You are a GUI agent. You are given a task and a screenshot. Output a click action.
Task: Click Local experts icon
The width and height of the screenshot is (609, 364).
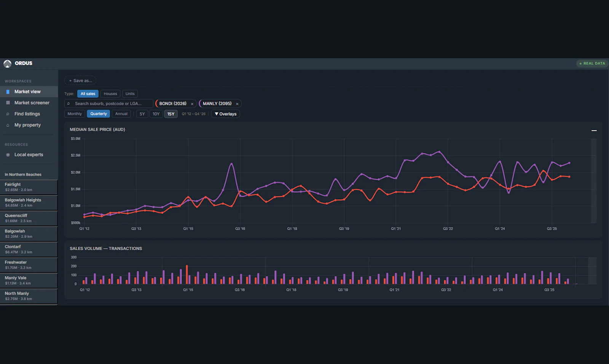pyautogui.click(x=8, y=155)
